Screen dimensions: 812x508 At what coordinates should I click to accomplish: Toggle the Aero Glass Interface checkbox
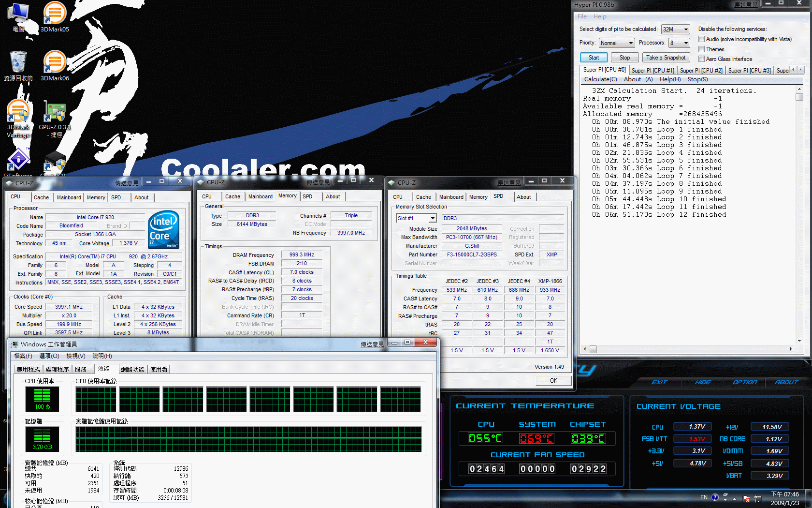tap(701, 59)
